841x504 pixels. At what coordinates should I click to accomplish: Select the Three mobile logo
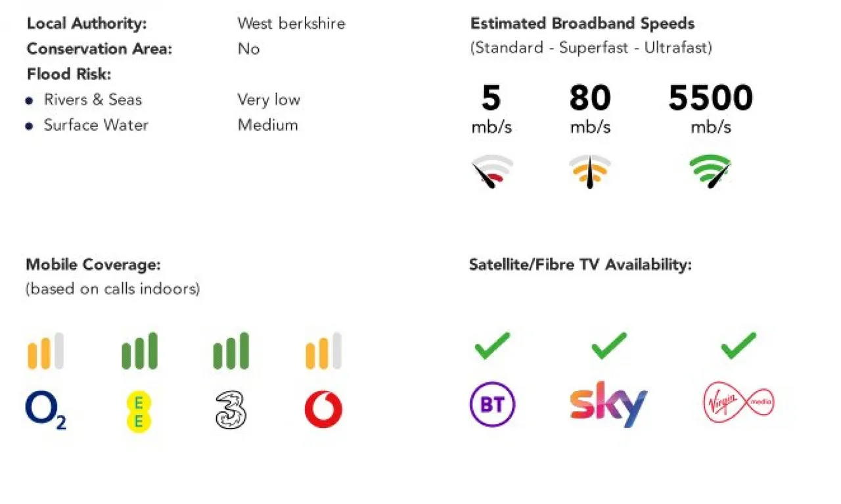[x=231, y=411]
